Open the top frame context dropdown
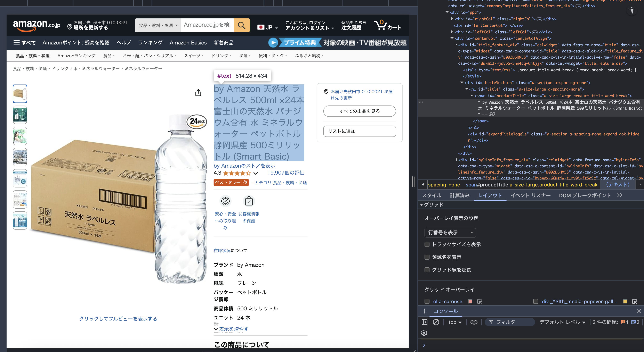The image size is (644, 352). [455, 322]
